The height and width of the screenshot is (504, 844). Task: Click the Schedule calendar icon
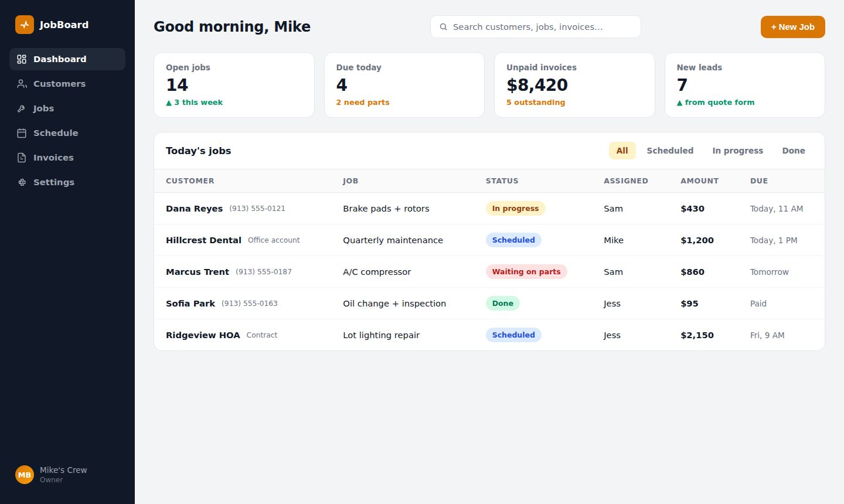coord(22,133)
